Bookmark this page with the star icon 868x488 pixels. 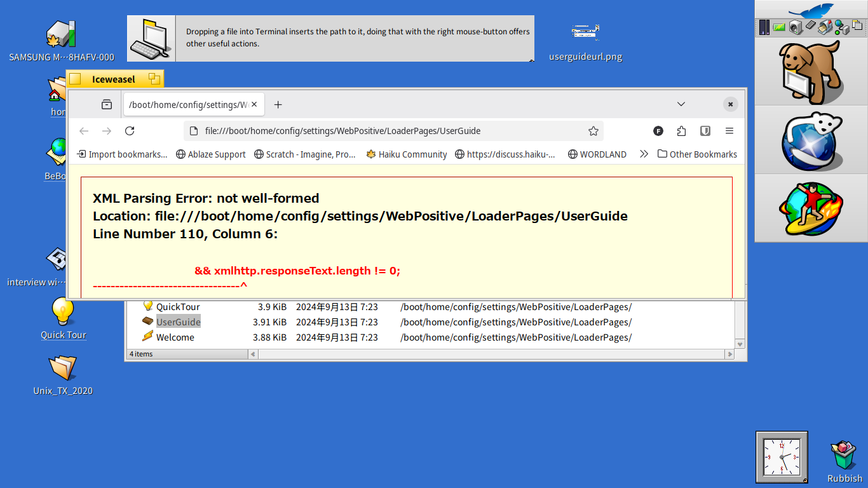593,131
